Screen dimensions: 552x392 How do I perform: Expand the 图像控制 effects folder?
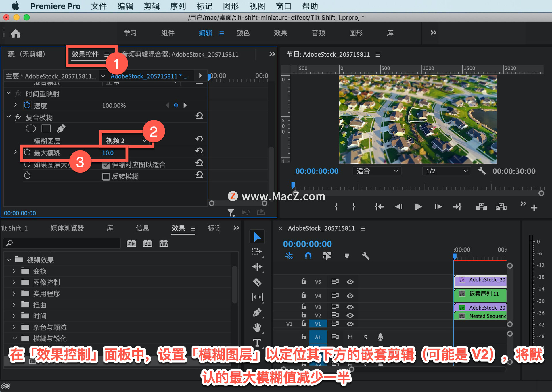click(14, 282)
